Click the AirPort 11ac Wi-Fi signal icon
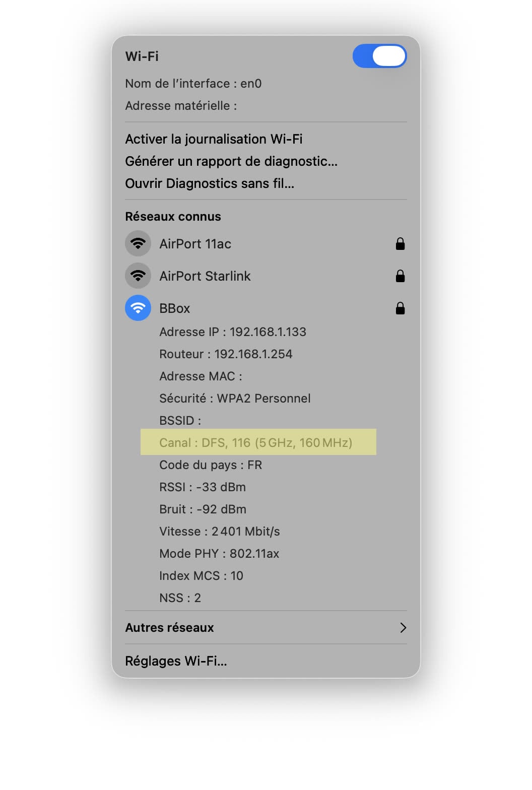This screenshot has height=790, width=532. (x=138, y=244)
